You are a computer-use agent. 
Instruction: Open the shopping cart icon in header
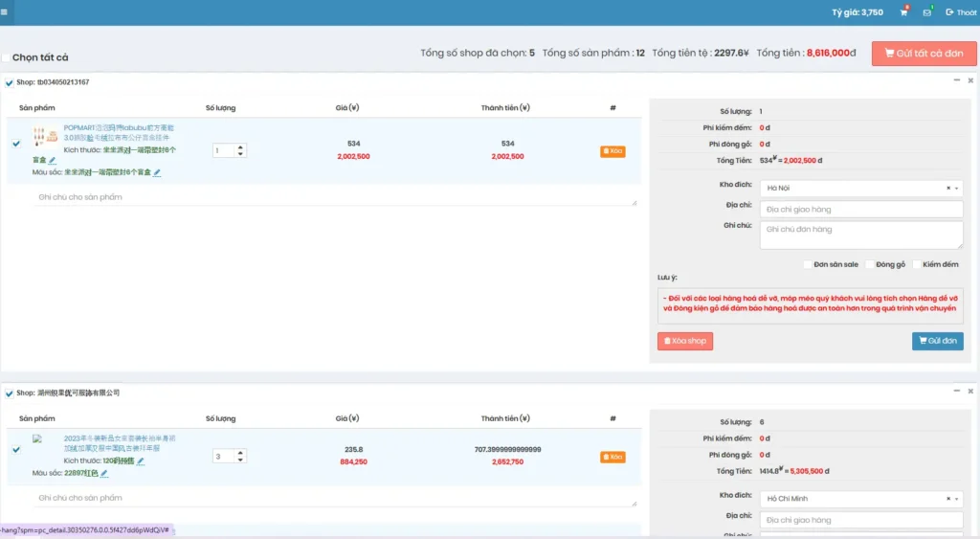click(903, 11)
